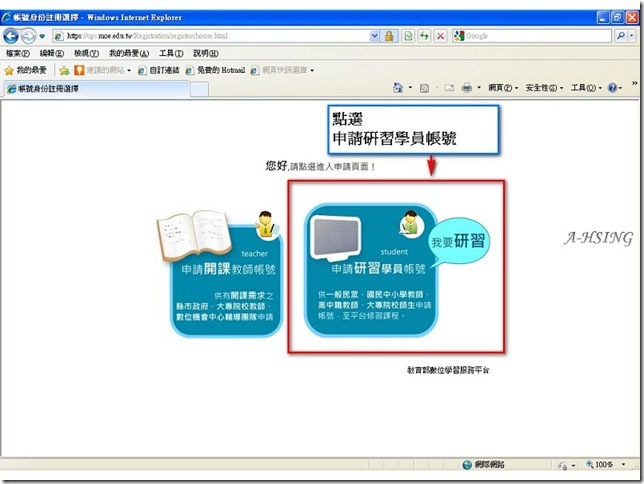Expand the Home button dropdown arrow
The image size is (644, 484).
click(x=410, y=88)
